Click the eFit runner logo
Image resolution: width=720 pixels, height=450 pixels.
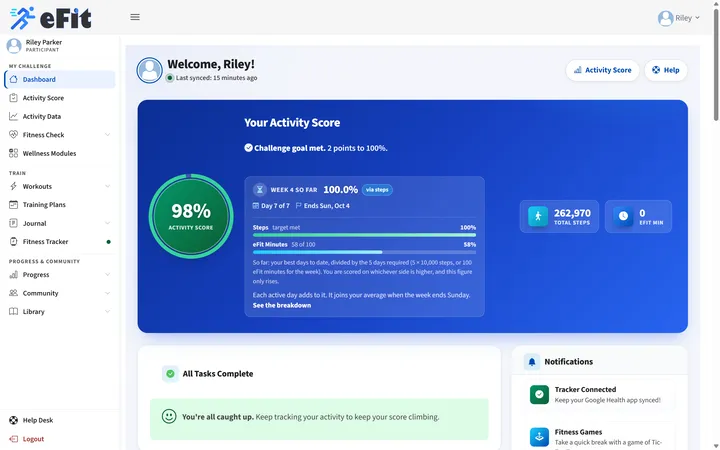pyautogui.click(x=51, y=18)
